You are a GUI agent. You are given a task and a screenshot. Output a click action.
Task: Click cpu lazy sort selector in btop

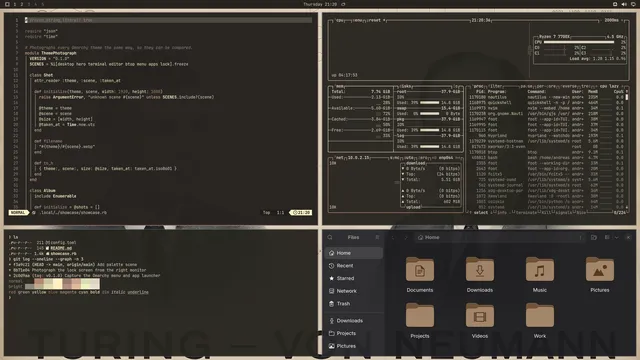[609, 87]
